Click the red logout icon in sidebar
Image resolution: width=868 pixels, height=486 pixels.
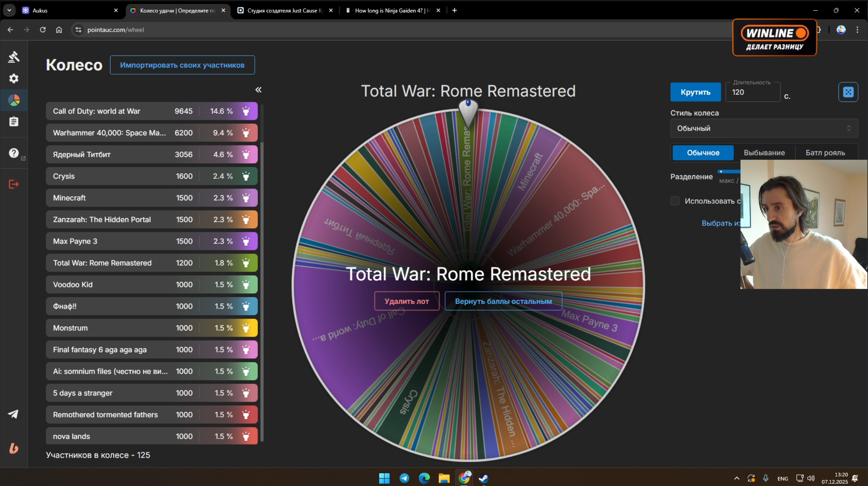coord(14,184)
